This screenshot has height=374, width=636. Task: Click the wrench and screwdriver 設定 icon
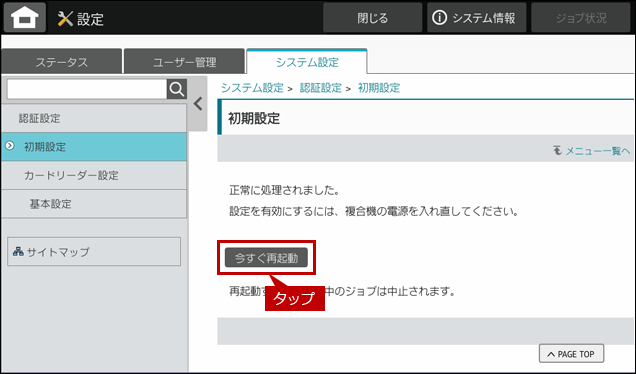(x=65, y=18)
